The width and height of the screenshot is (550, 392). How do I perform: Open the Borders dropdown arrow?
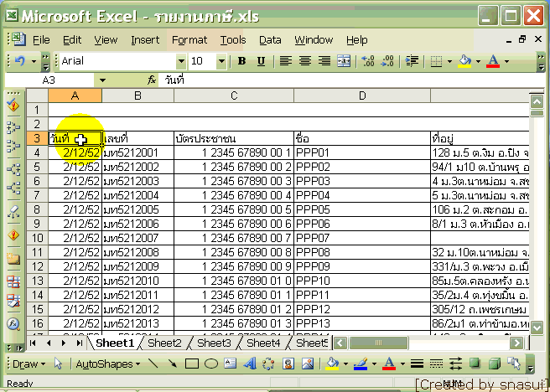click(x=449, y=62)
